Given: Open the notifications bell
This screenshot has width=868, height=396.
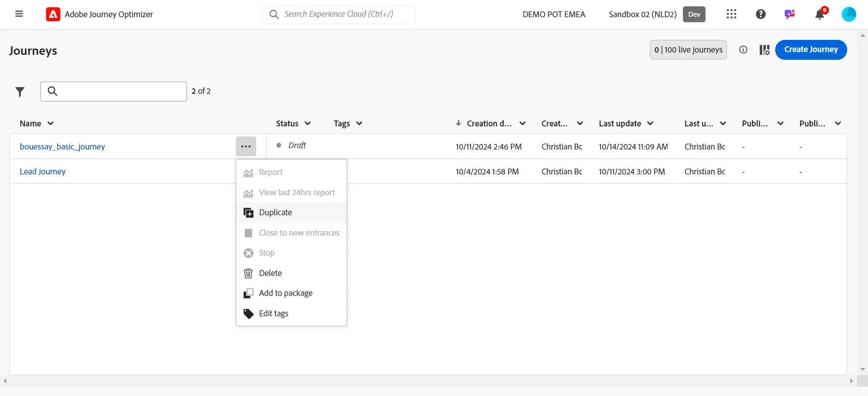Looking at the screenshot, I should coord(820,14).
